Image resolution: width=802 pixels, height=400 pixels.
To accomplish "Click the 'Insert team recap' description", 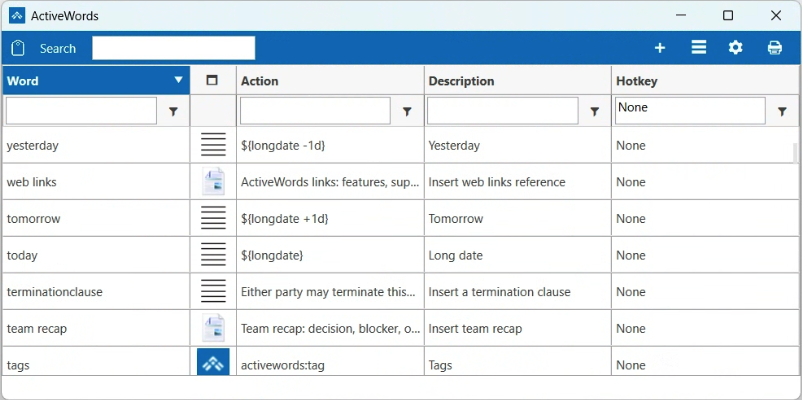I will point(518,328).
